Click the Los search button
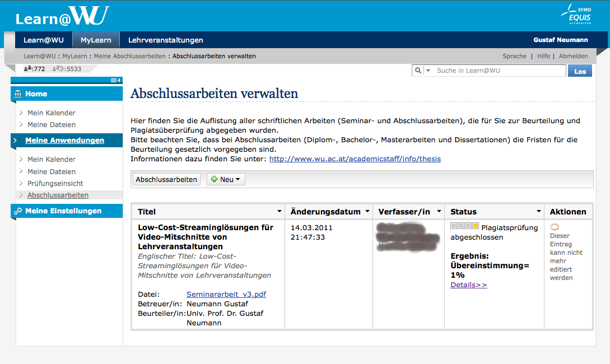Screen dimensions: 610x364 580,71
